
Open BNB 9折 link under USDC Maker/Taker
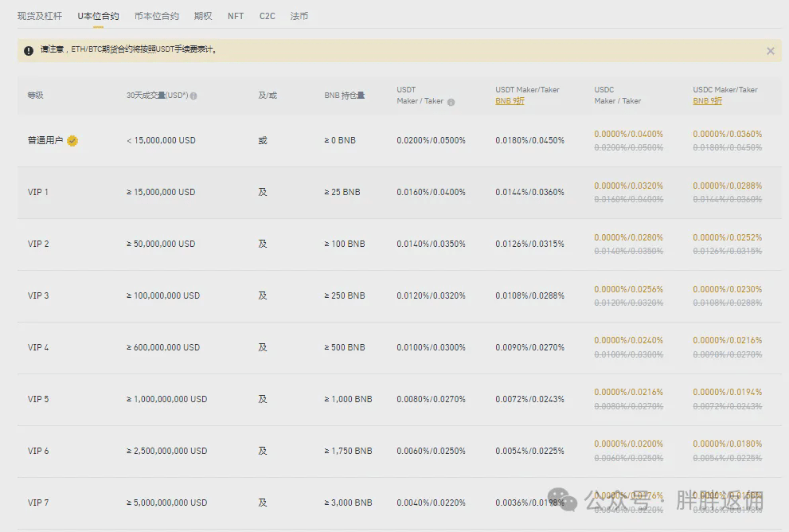pyautogui.click(x=707, y=101)
